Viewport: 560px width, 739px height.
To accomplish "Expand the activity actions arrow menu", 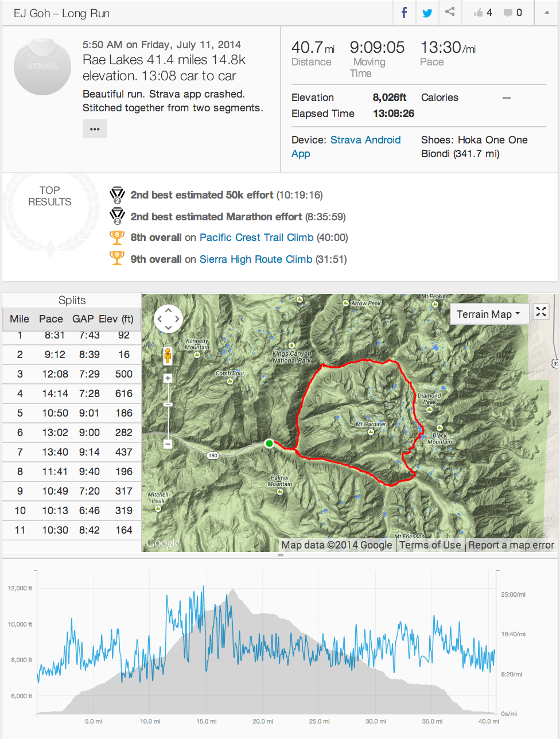I will tap(546, 13).
